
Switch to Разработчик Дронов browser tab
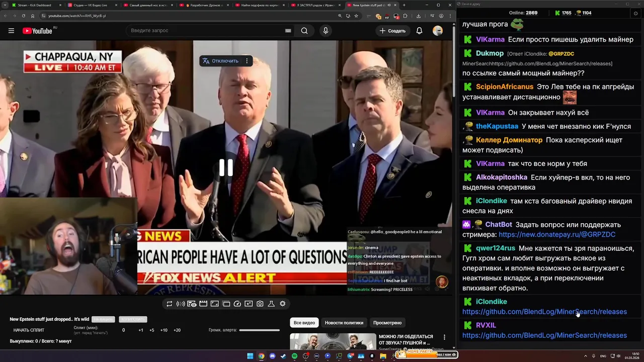(x=205, y=5)
